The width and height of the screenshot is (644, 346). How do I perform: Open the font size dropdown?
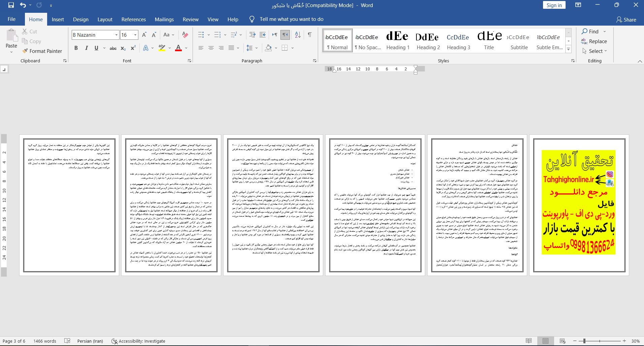136,35
